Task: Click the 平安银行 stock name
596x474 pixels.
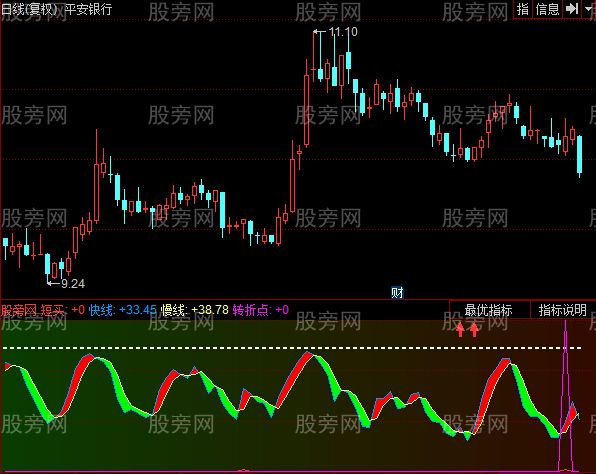Action: pyautogui.click(x=89, y=9)
